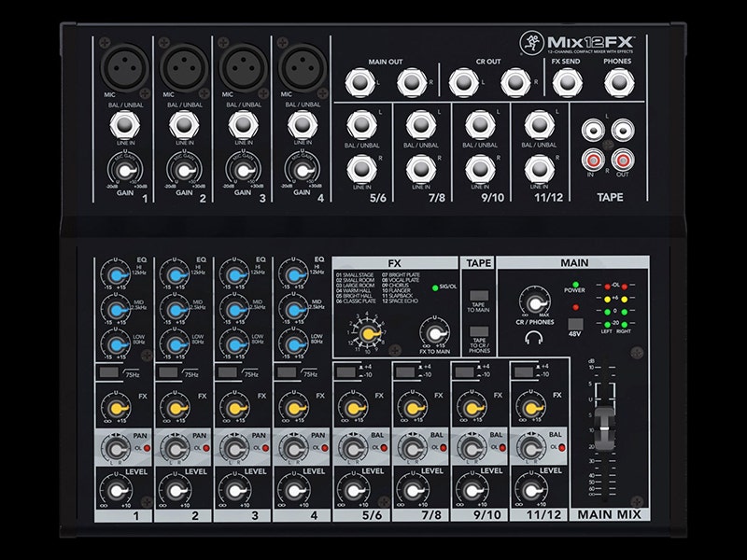The height and width of the screenshot is (560, 747).
Task: Click channel 1 LEVEL knob
Action: click(x=116, y=491)
